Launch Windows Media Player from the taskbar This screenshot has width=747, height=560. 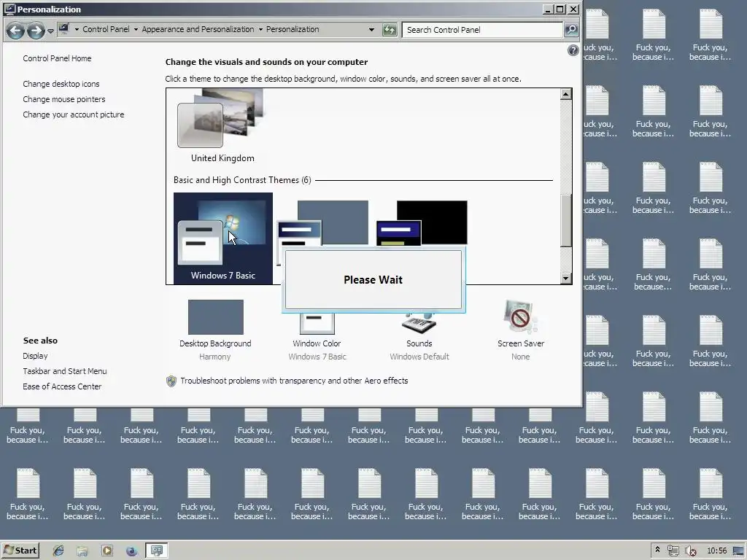coord(107,551)
